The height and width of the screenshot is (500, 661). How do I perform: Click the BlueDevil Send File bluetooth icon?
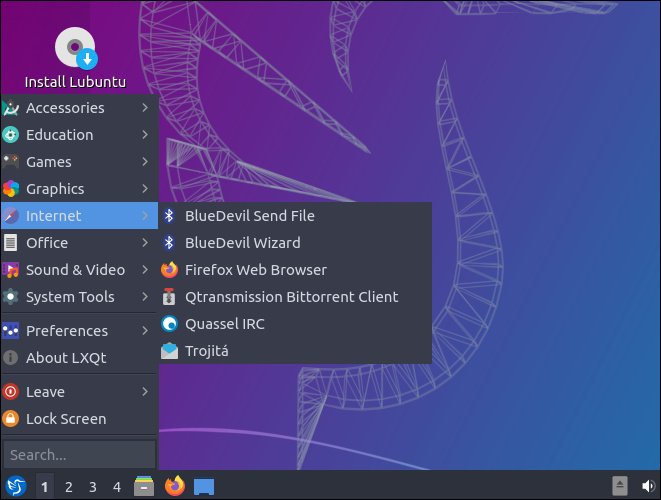pos(169,216)
